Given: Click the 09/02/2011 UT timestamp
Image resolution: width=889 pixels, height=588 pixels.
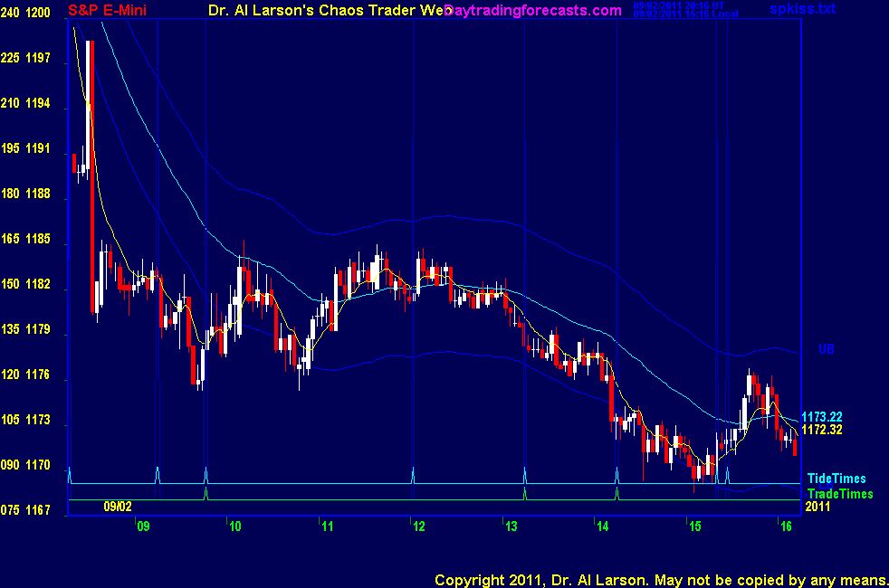Looking at the screenshot, I should pyautogui.click(x=679, y=5).
